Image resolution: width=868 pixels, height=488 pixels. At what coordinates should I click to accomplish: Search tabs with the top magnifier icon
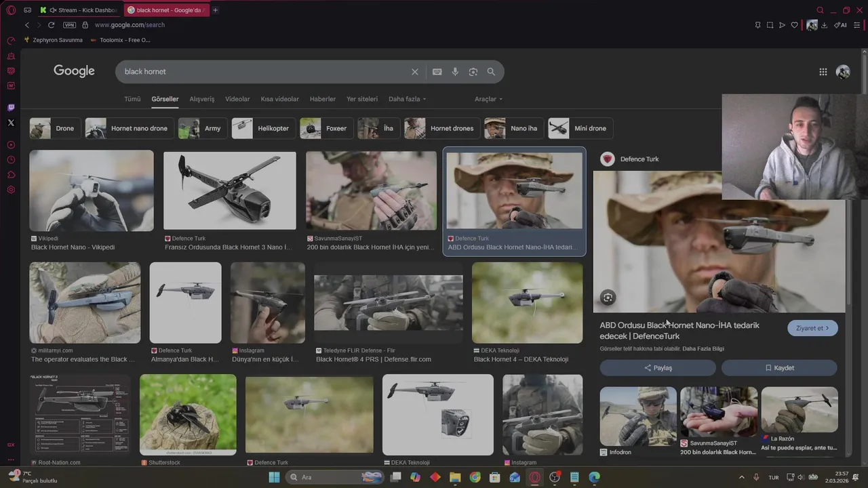click(x=820, y=10)
